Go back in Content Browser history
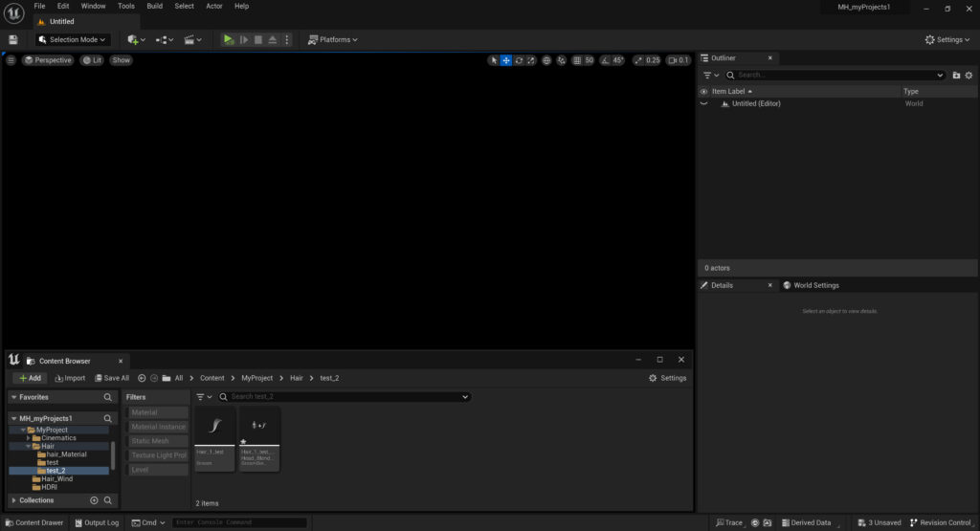 click(x=142, y=378)
